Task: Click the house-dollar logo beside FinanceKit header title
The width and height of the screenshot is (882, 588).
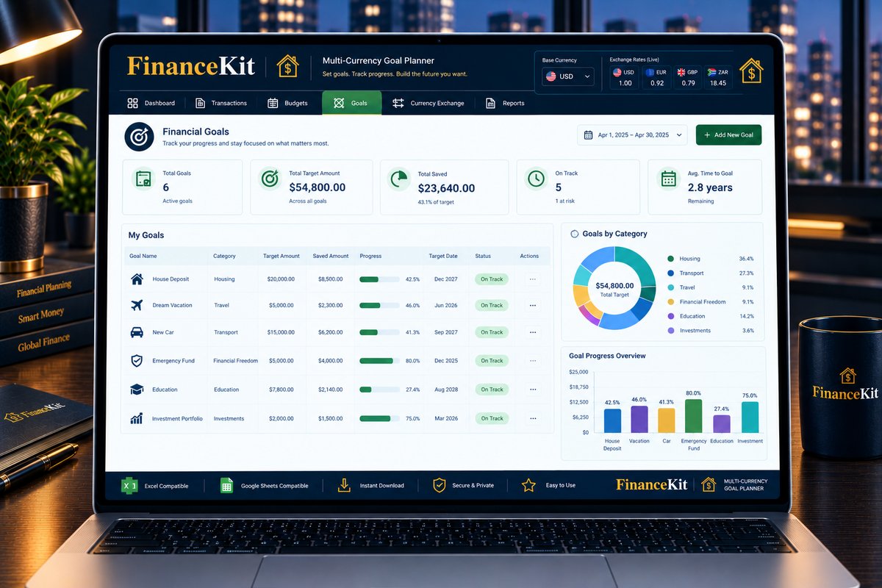Action: click(x=287, y=66)
